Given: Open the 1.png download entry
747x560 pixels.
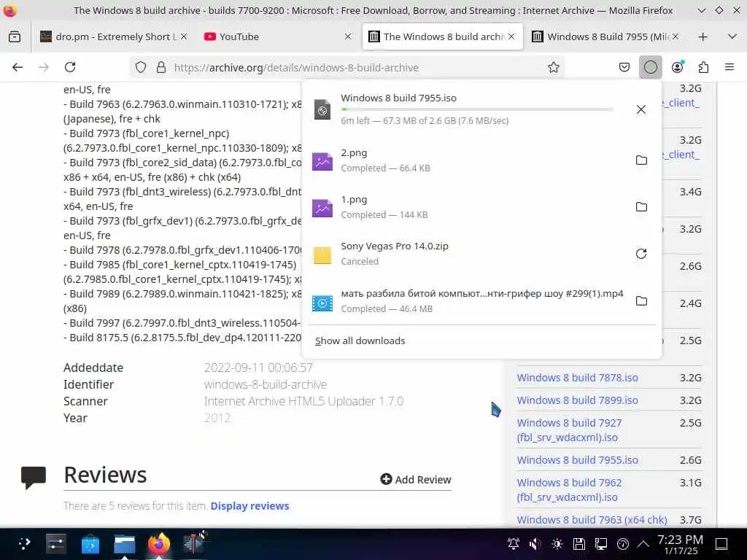Looking at the screenshot, I should coord(481,206).
